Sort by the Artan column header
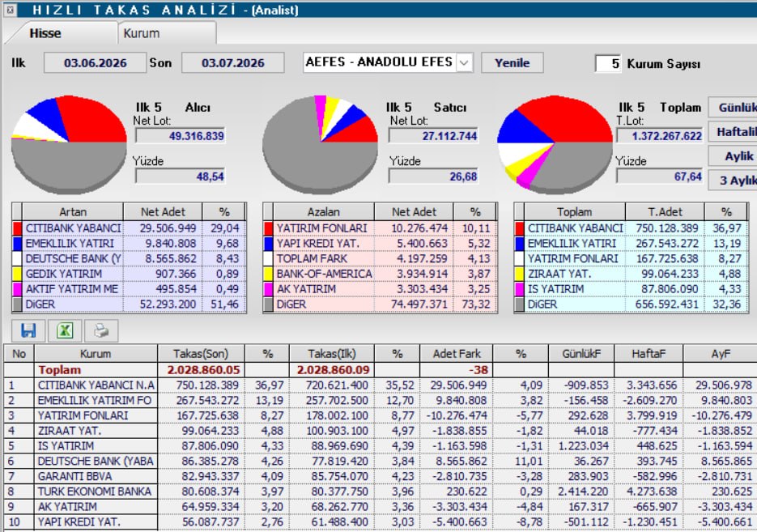The height and width of the screenshot is (532, 757). [x=72, y=212]
